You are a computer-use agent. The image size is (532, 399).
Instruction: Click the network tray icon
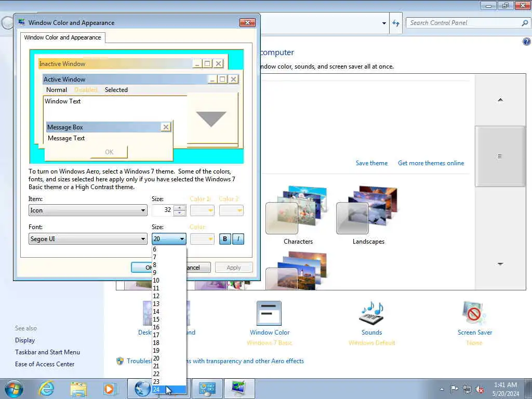pyautogui.click(x=467, y=389)
